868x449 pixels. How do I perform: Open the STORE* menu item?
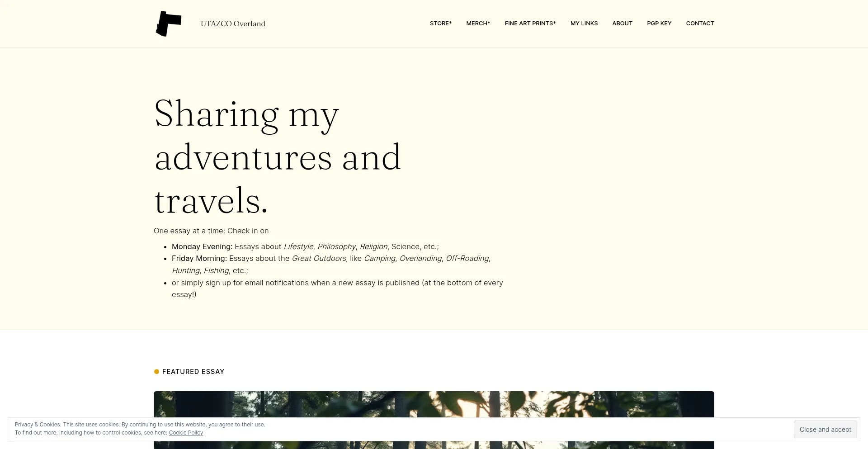coord(440,24)
